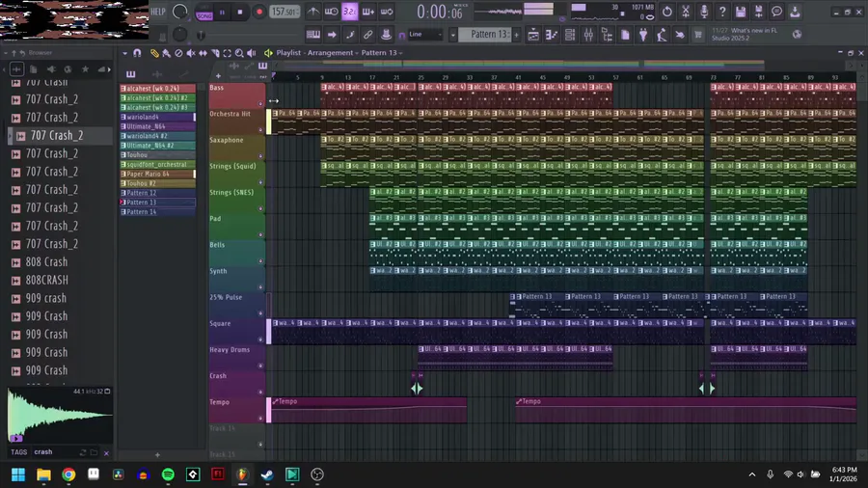Select the mute tool speaker icon
The image size is (868, 488).
tap(190, 53)
